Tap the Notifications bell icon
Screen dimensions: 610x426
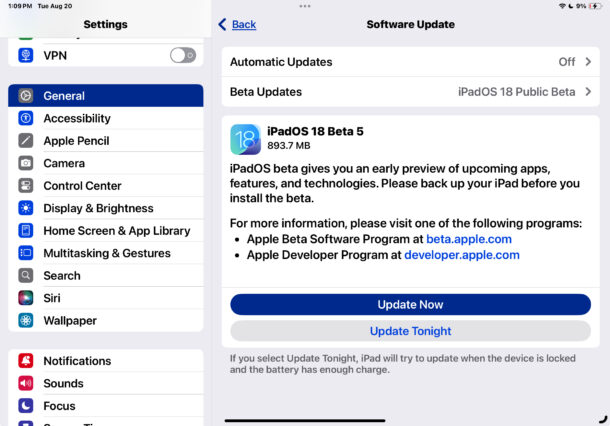tap(26, 361)
